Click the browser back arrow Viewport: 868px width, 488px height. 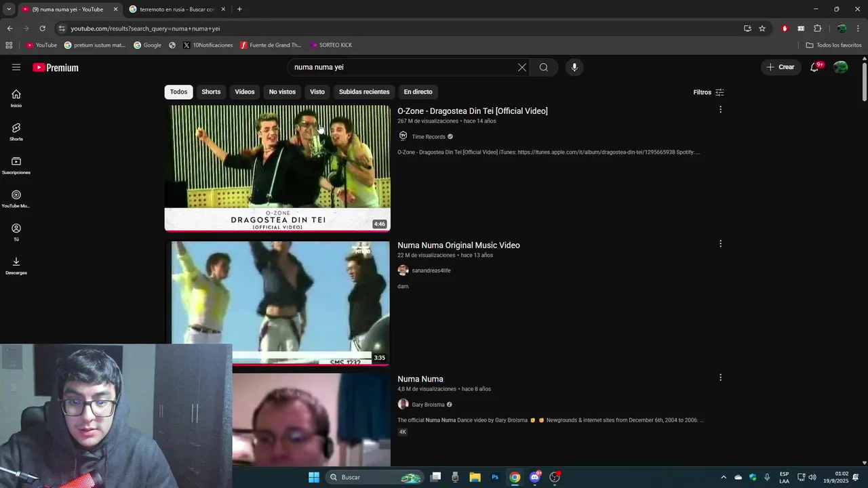[9, 28]
